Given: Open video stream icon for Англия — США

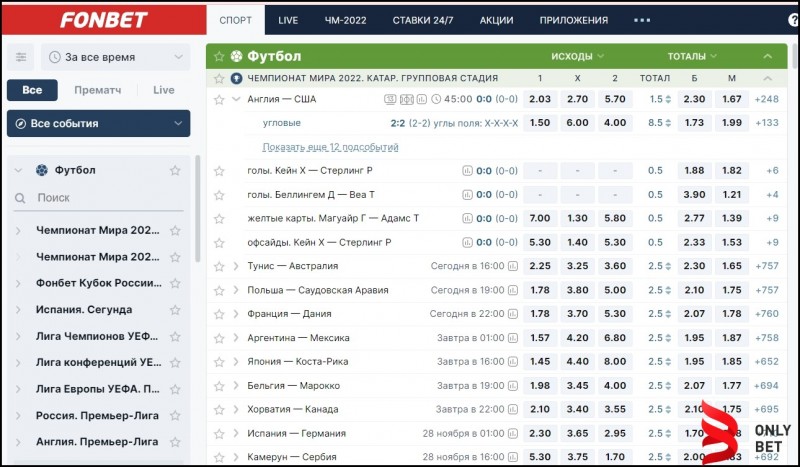Looking at the screenshot, I should pyautogui.click(x=390, y=99).
